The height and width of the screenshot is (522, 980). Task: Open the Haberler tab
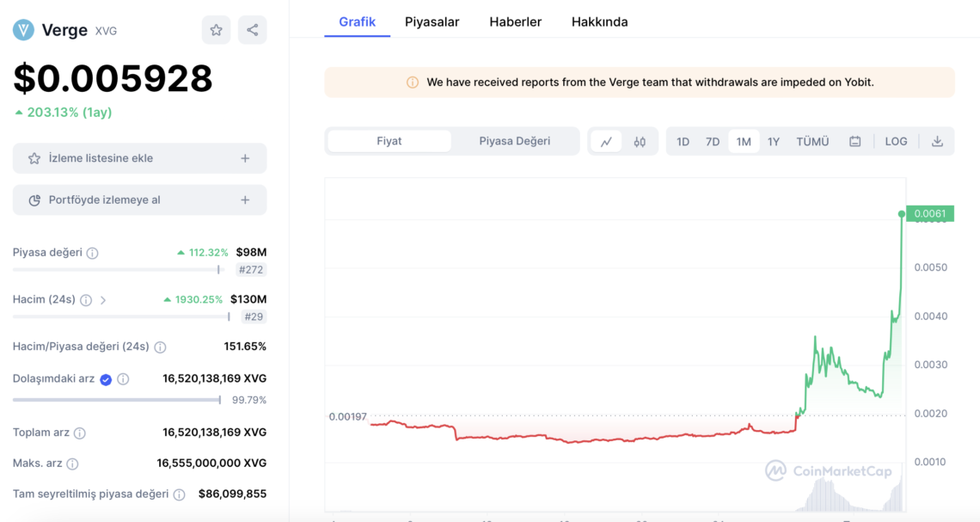(516, 21)
